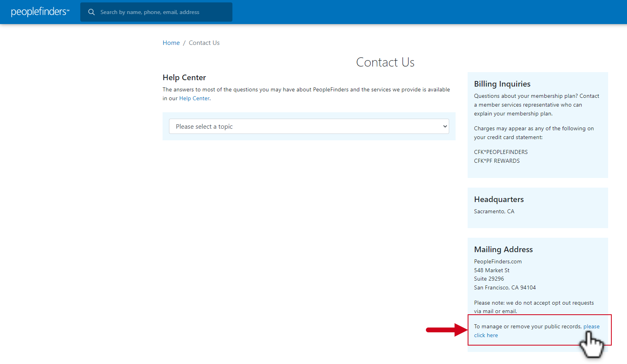Open the Help Center link
627x364 pixels.
[x=194, y=98]
